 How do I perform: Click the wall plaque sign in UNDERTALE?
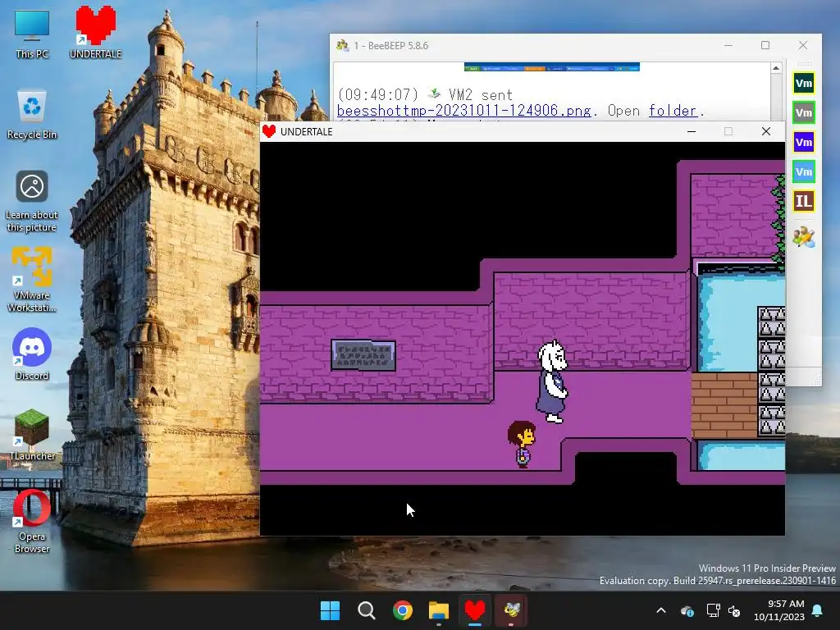363,355
